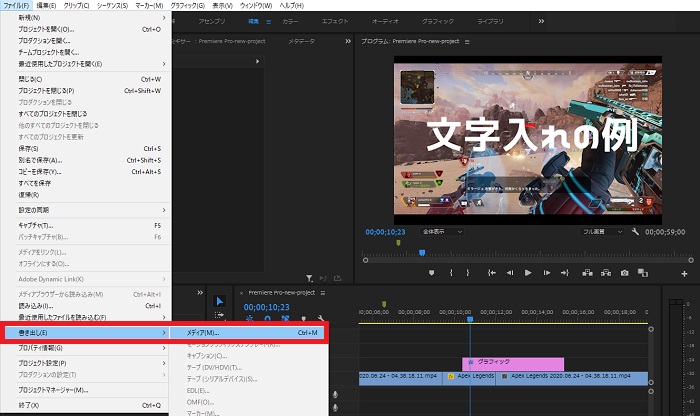This screenshot has width=700, height=416.
Task: Click the Go to In point icon
Action: tap(492, 273)
